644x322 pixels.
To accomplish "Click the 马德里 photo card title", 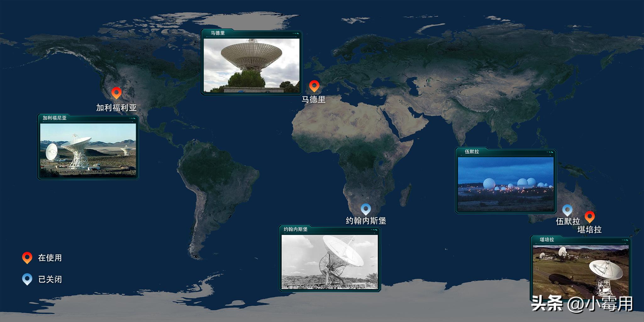I will (x=218, y=33).
